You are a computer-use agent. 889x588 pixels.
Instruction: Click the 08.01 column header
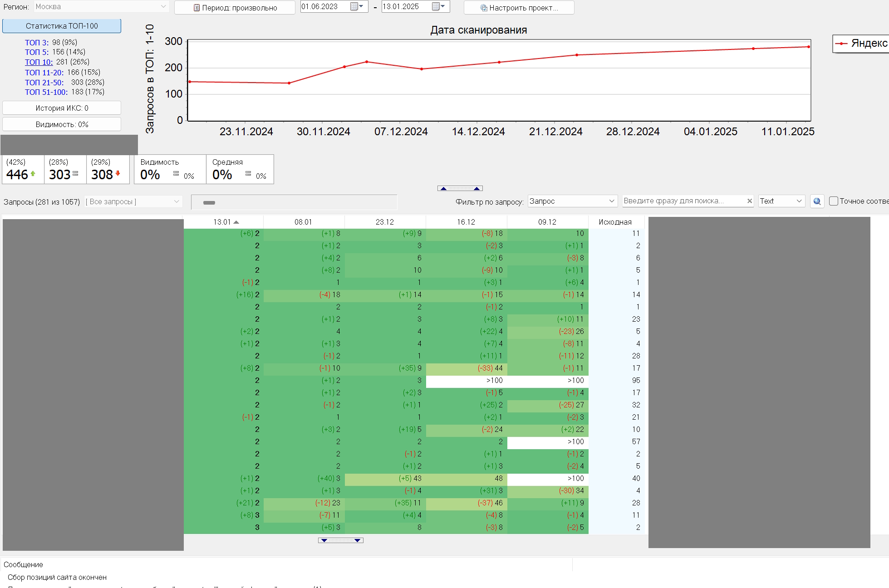[x=303, y=222]
